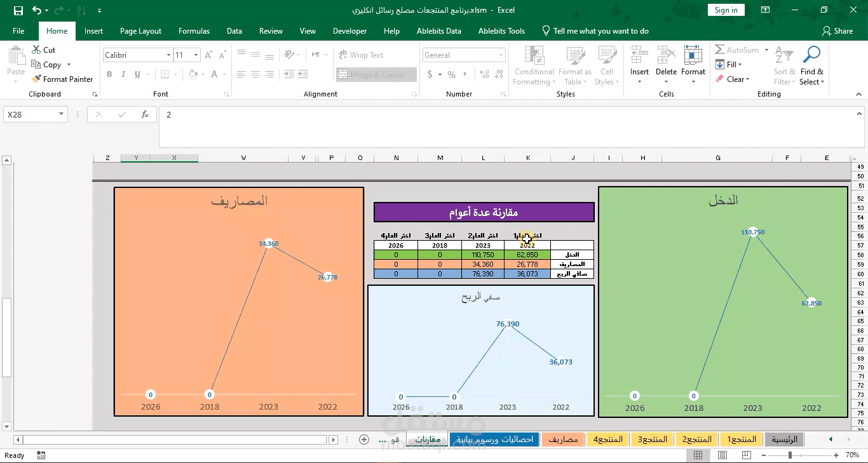Click the Sign in button
Image resolution: width=868 pixels, height=463 pixels.
coord(726,10)
